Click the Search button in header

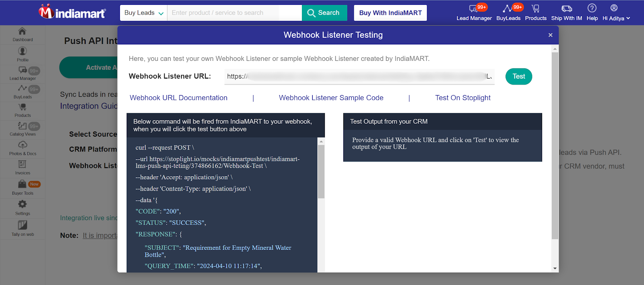pos(324,13)
